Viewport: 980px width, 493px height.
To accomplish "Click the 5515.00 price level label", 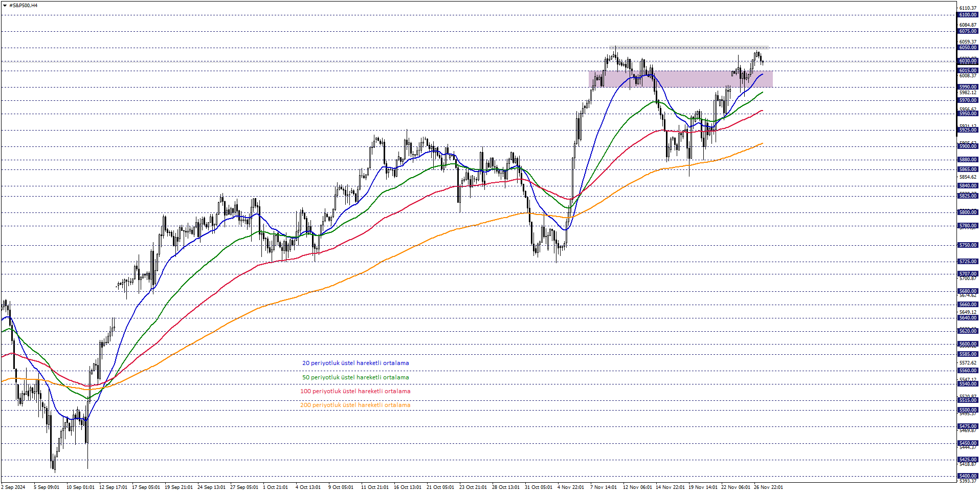I will [968, 400].
